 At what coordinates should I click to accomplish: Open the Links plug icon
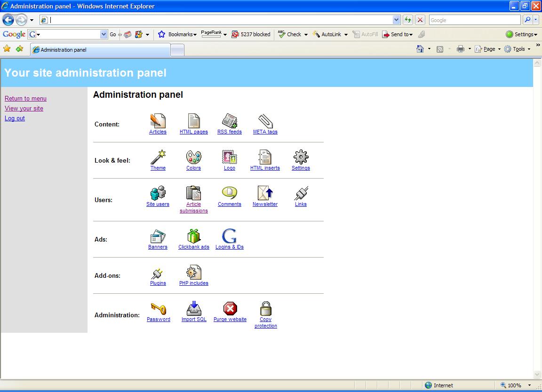[301, 193]
